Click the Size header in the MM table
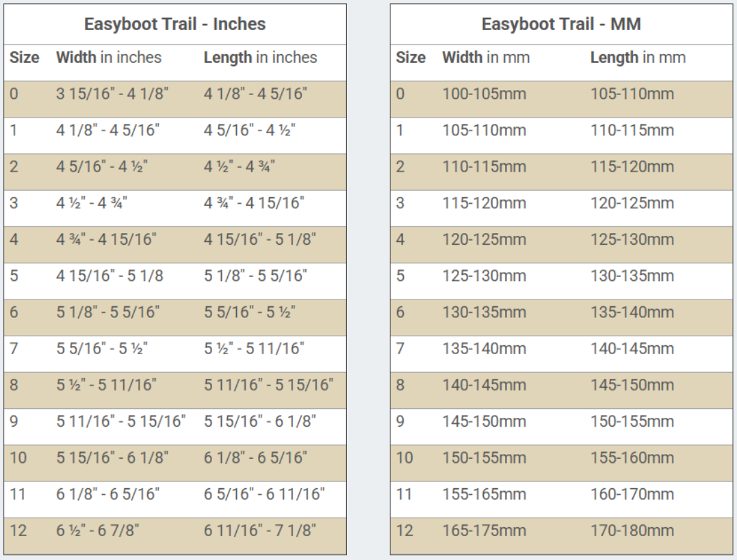This screenshot has width=737, height=560. pos(411,57)
